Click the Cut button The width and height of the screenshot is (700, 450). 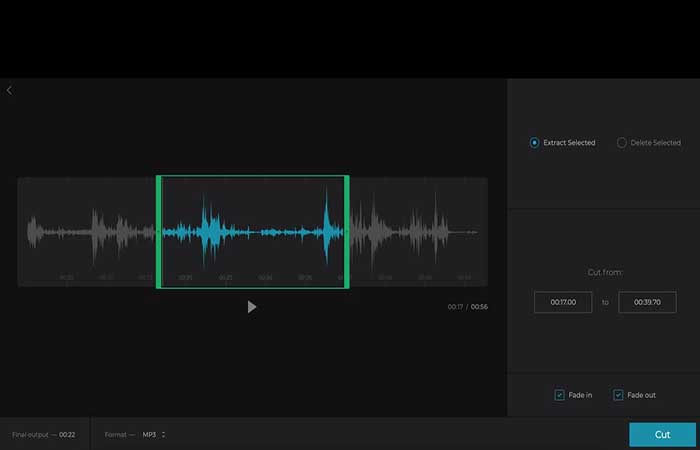point(662,435)
